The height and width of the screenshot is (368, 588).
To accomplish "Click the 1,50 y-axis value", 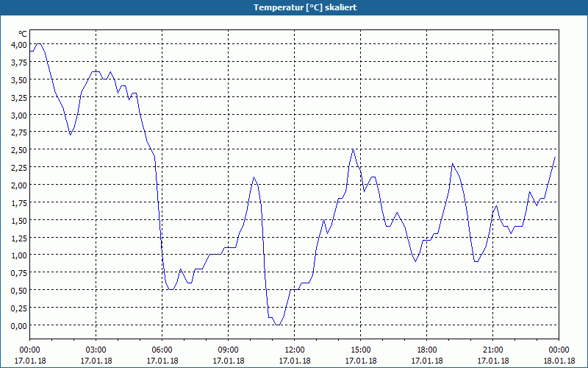I will (19, 220).
